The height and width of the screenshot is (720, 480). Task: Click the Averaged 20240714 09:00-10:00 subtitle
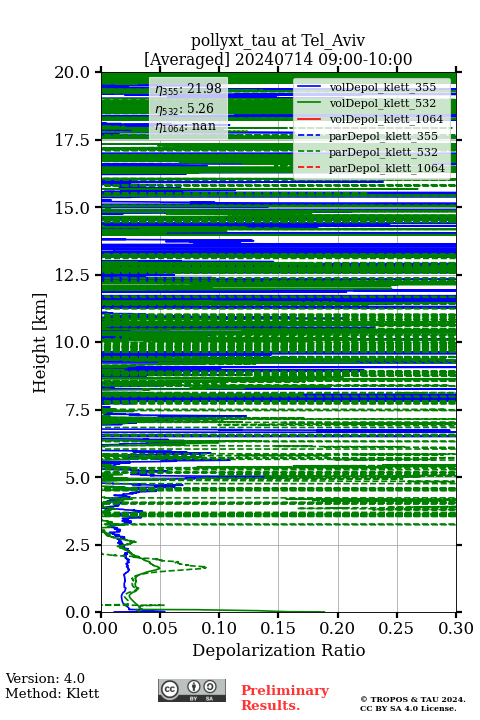(278, 59)
